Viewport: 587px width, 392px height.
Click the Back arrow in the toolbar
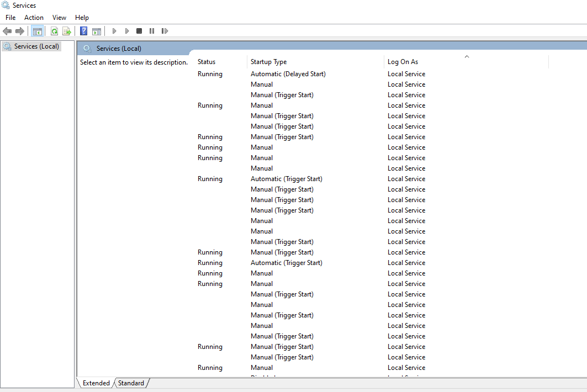(7, 31)
